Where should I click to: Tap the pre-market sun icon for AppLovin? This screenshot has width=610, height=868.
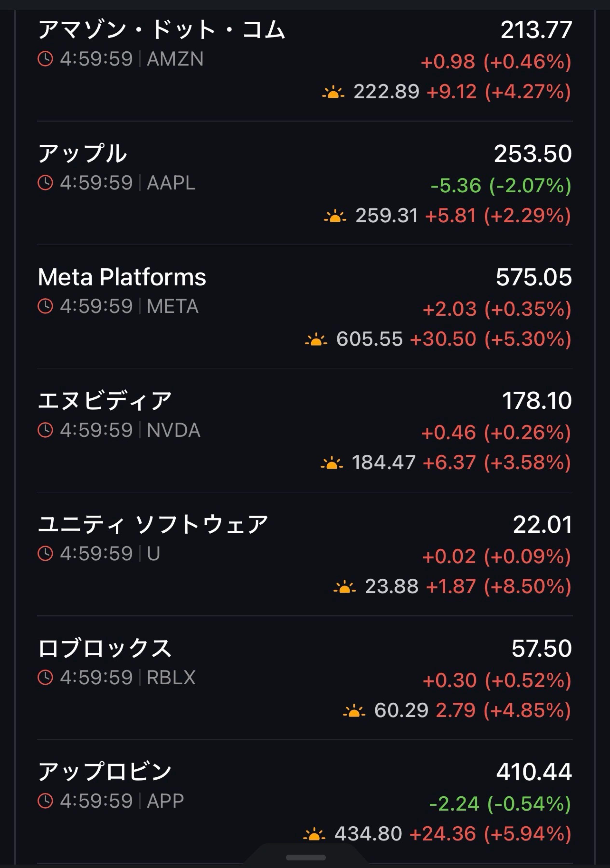click(314, 834)
